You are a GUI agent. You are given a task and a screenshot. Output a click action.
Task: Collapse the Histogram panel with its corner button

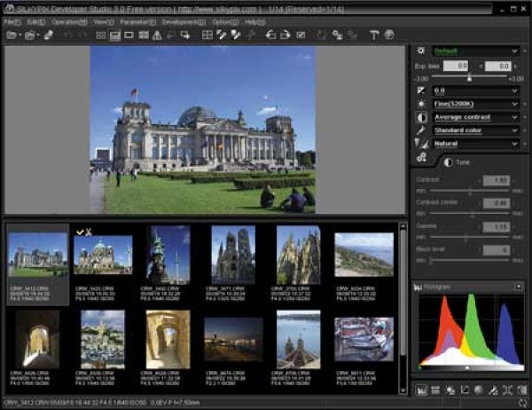click(519, 287)
